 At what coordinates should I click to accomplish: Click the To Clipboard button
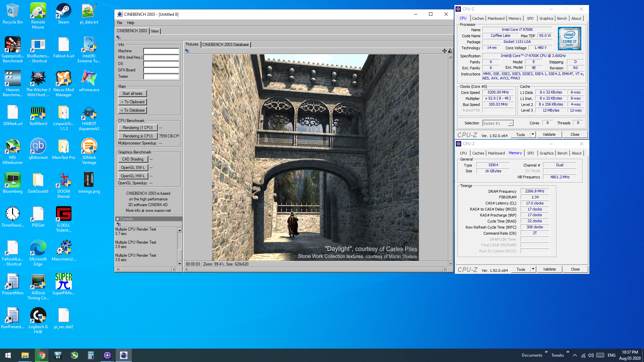(x=132, y=102)
